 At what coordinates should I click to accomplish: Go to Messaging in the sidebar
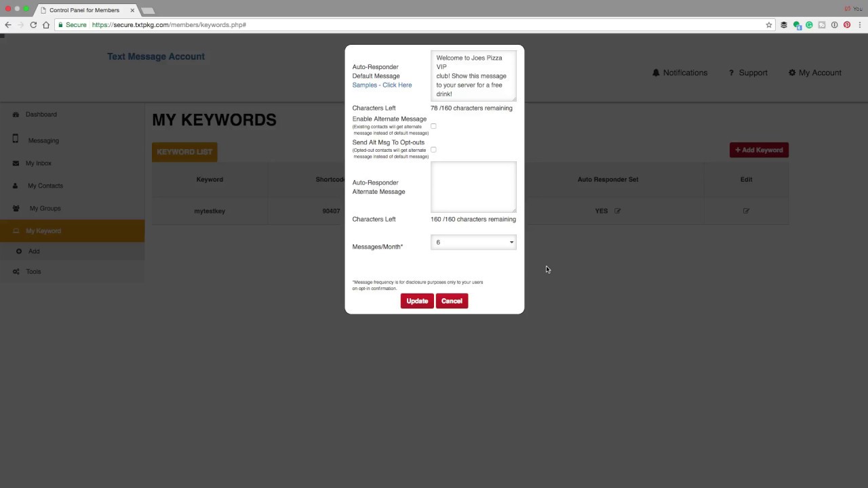click(43, 140)
